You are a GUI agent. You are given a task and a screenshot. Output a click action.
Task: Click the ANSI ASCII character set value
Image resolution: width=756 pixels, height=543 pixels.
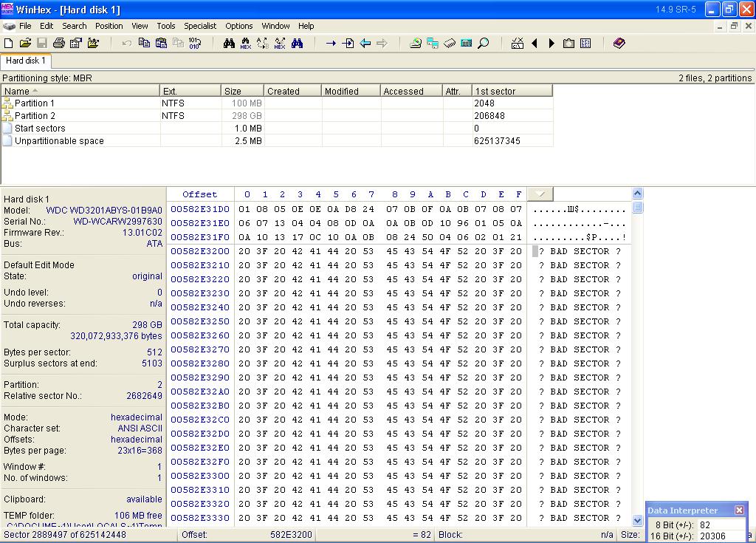pyautogui.click(x=140, y=428)
